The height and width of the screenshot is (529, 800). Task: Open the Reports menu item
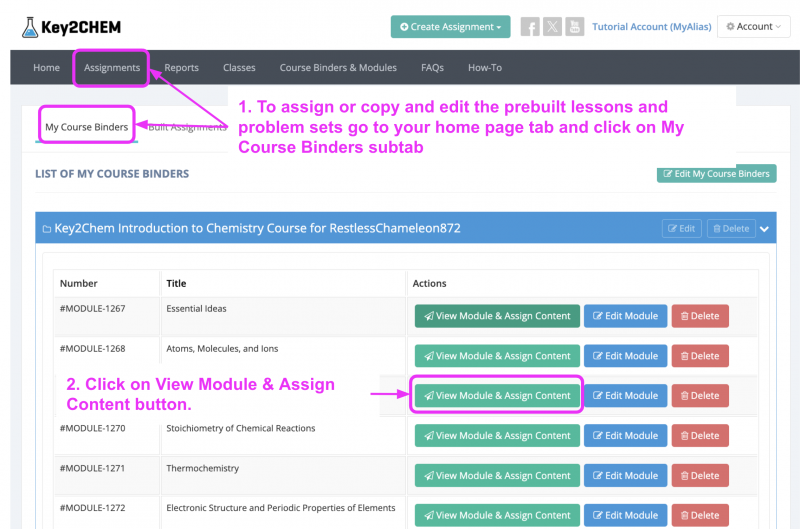181,68
